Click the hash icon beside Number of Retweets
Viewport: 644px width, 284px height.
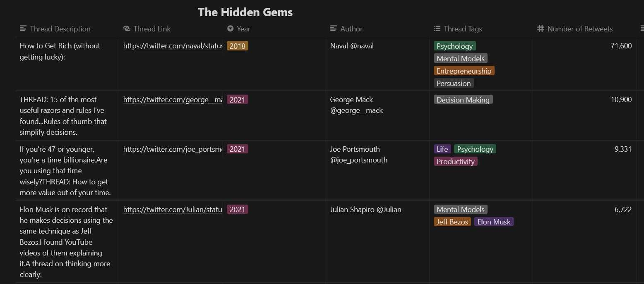541,29
